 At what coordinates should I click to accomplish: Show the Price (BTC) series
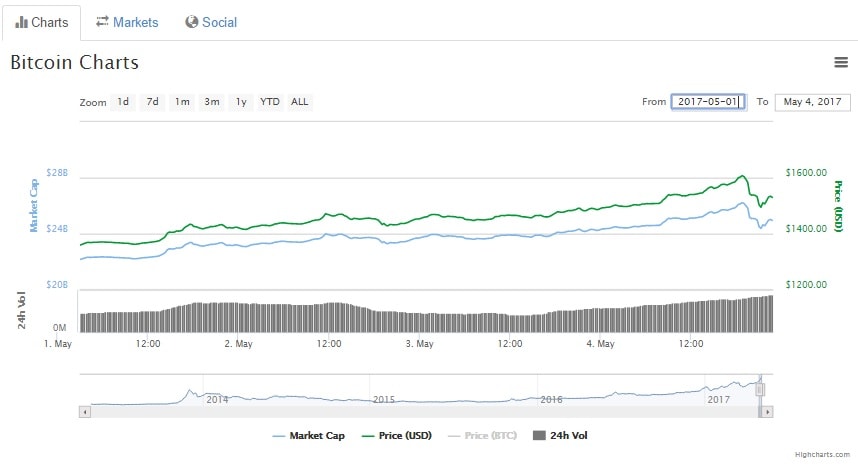pyautogui.click(x=482, y=436)
